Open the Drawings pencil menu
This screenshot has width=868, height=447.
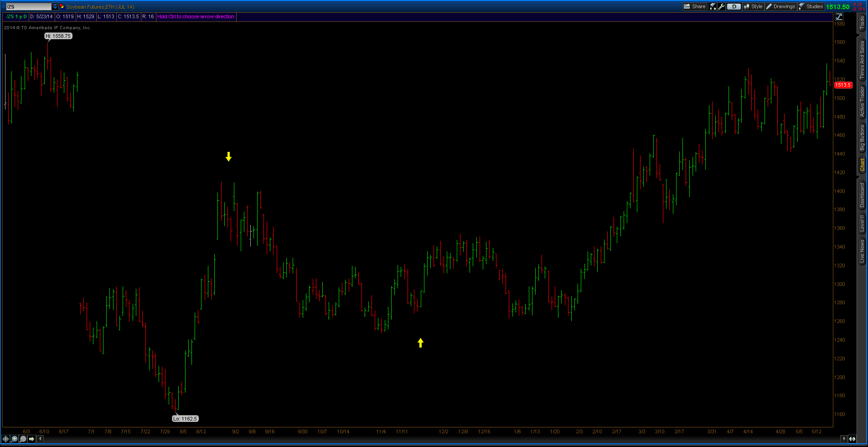click(x=781, y=6)
